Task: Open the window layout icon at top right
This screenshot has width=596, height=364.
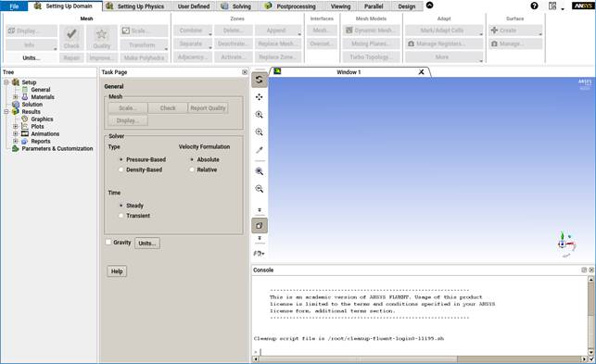Action: coord(552,6)
